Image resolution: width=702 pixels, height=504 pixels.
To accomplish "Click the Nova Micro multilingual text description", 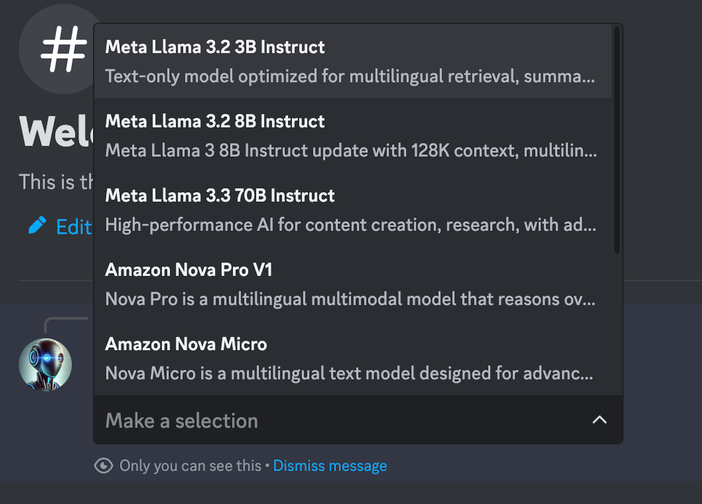I will (x=349, y=373).
